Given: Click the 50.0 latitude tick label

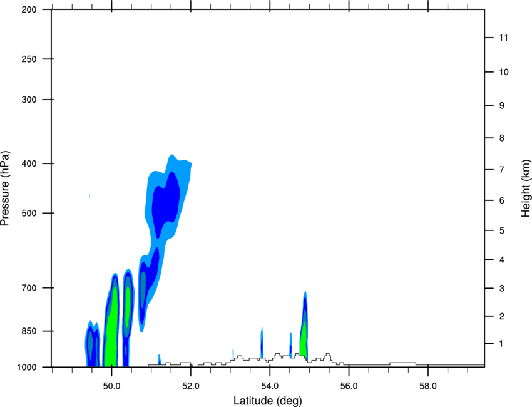Looking at the screenshot, I should pos(111,386).
